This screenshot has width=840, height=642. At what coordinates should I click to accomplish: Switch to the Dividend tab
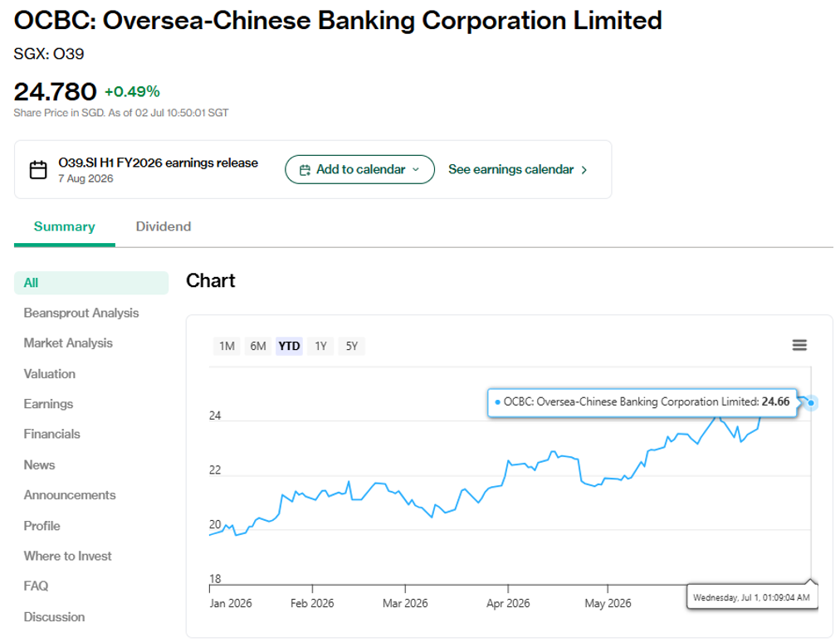click(164, 226)
